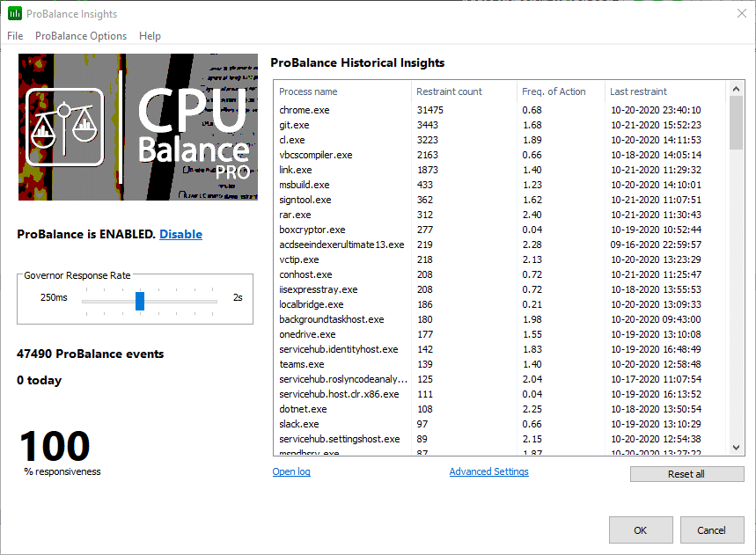
Task: Click the 2s slider maximum label
Action: (x=238, y=297)
